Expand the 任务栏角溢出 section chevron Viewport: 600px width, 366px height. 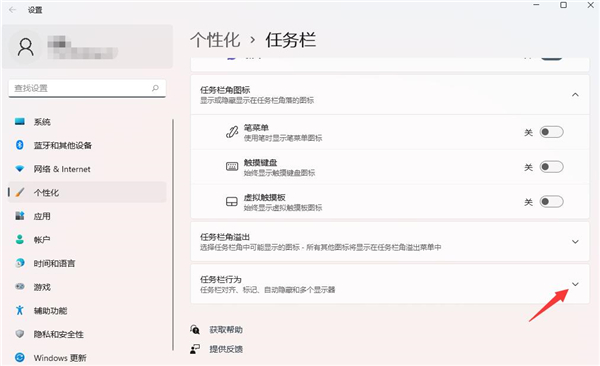coord(575,242)
